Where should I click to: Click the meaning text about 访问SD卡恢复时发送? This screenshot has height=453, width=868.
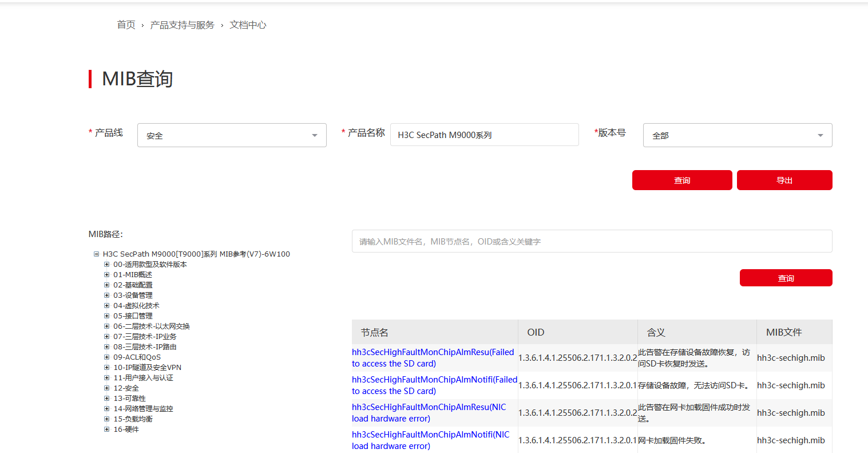(694, 358)
